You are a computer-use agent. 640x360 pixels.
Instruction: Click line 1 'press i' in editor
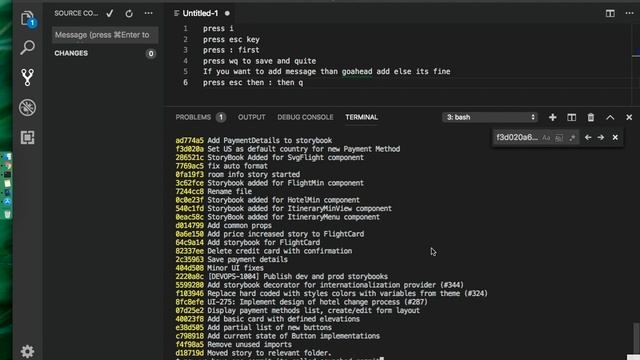click(218, 29)
